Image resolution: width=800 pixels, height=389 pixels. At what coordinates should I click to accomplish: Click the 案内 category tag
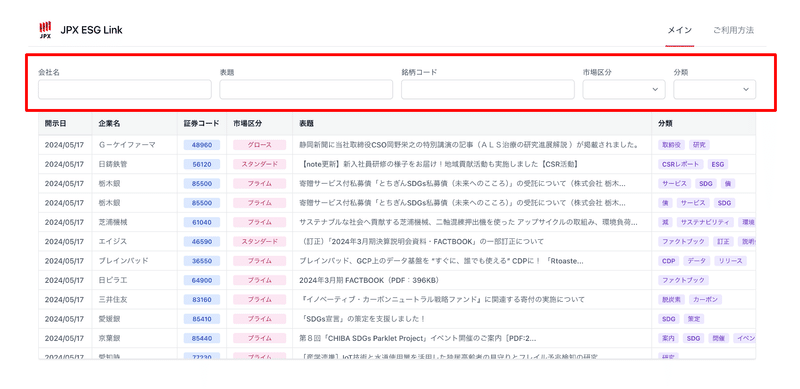pos(668,338)
